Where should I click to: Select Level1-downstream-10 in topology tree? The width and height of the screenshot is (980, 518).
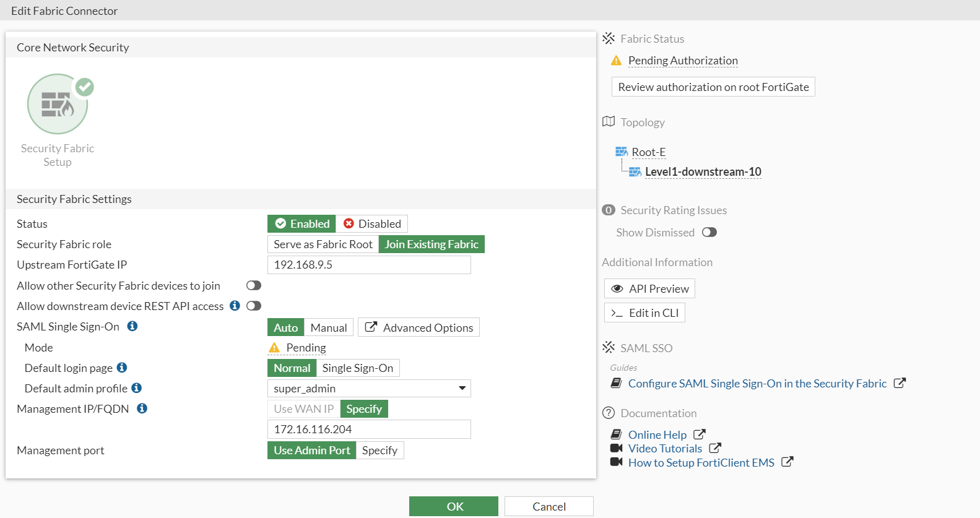(x=703, y=172)
